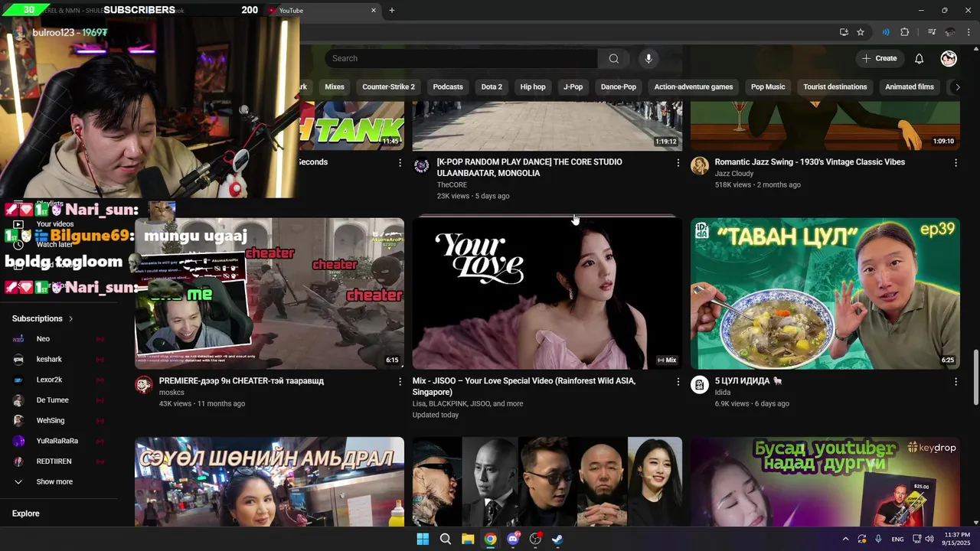Screen dimensions: 980x551
Task: Open options for K-POP Random Play Dance video
Action: pyautogui.click(x=678, y=163)
